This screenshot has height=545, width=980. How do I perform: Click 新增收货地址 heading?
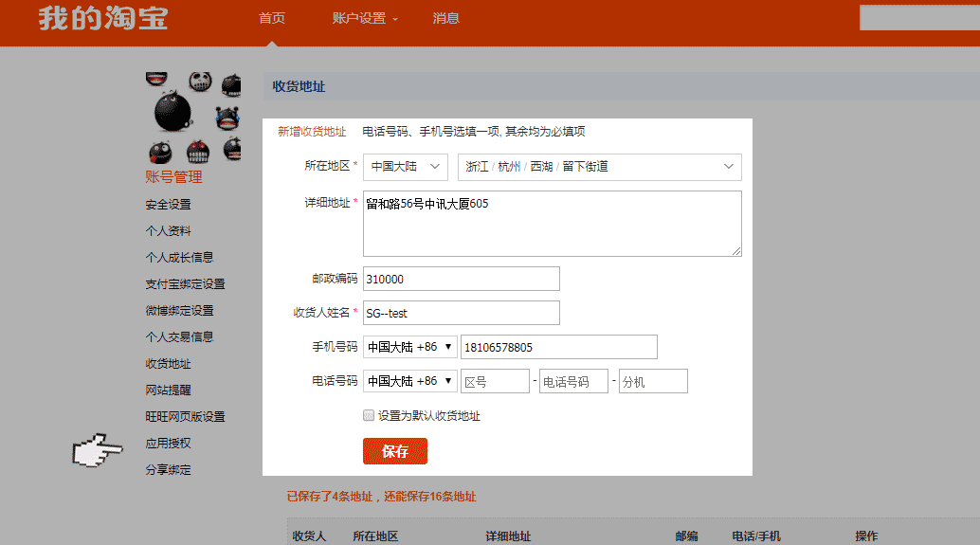click(312, 131)
